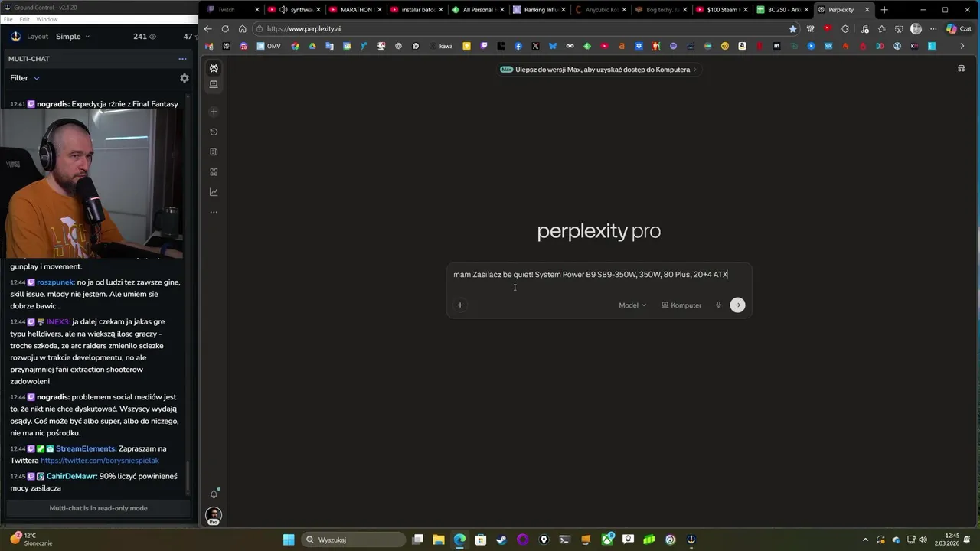Open a new browser tab with plus button

[884, 10]
